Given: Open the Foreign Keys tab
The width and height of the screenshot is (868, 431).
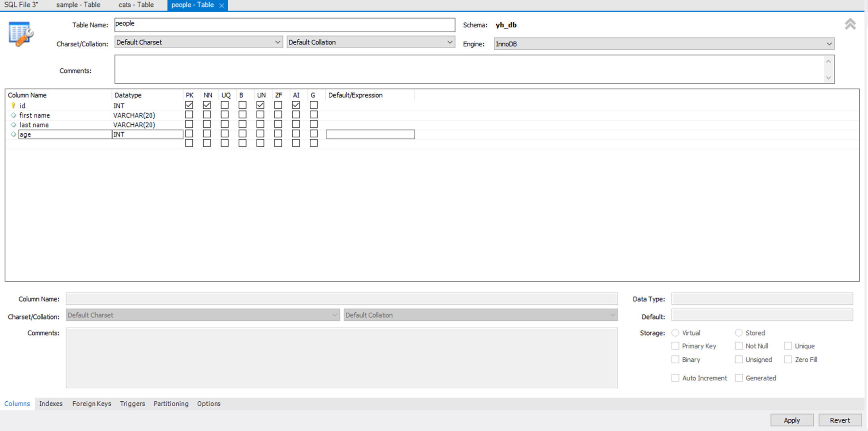Looking at the screenshot, I should click(x=92, y=404).
